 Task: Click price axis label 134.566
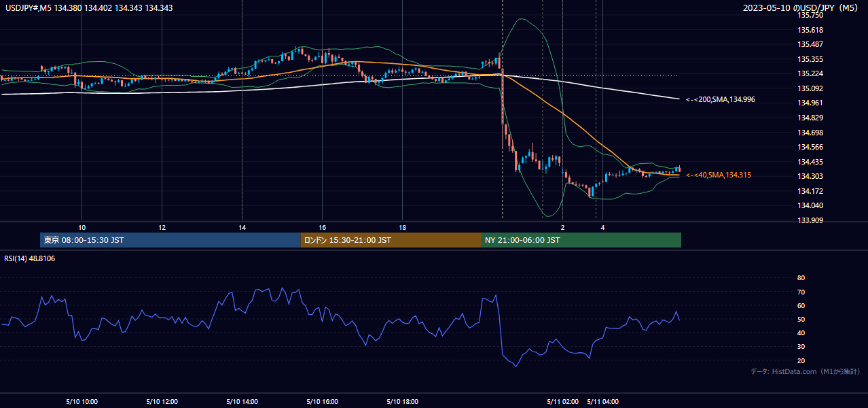tap(810, 147)
